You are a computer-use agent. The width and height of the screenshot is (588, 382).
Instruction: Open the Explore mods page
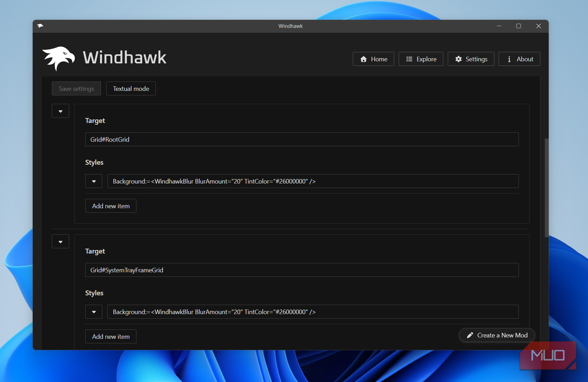coord(421,59)
